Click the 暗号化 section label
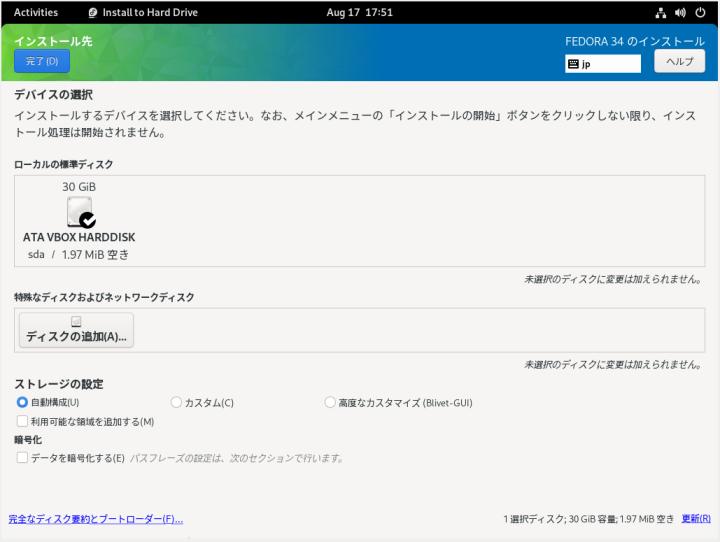This screenshot has height=542, width=720. (28, 440)
